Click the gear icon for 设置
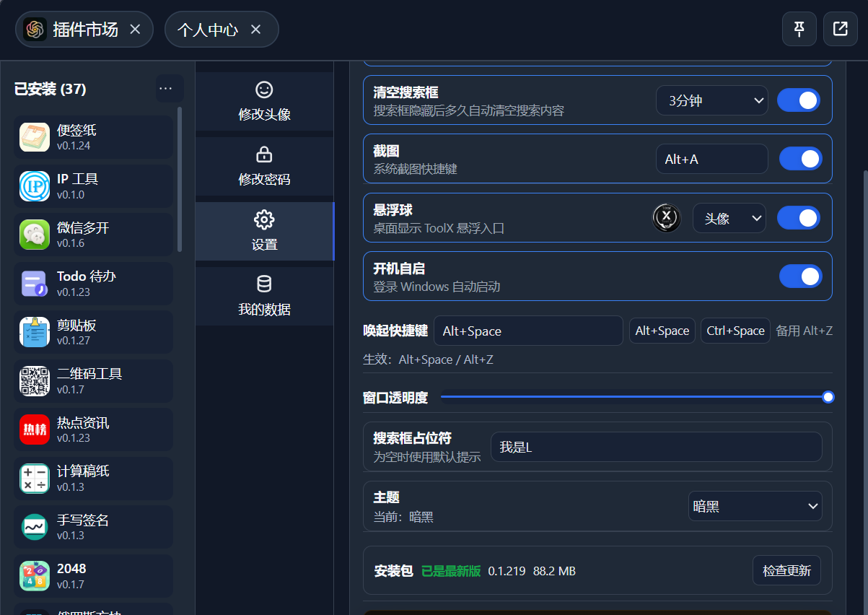 (x=264, y=220)
